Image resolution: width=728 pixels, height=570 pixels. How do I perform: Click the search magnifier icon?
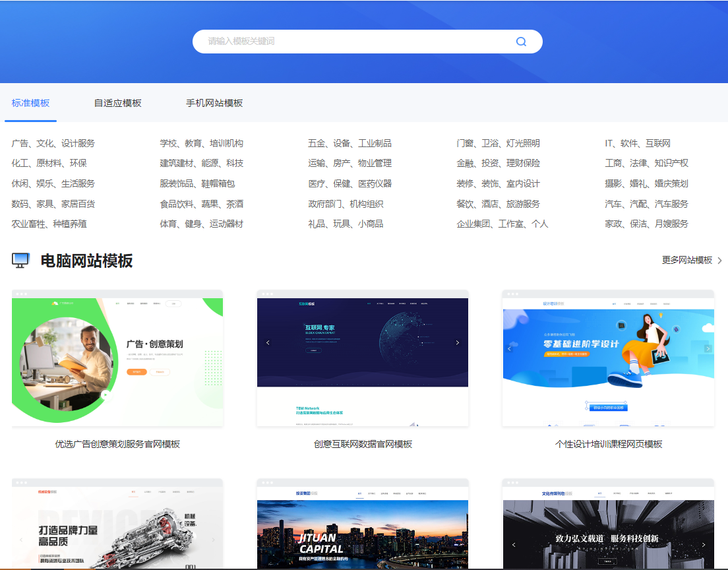pyautogui.click(x=521, y=42)
